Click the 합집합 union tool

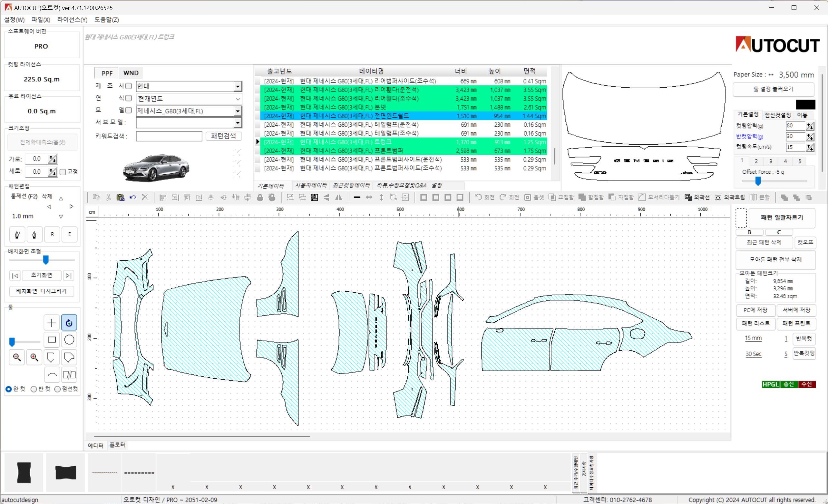tap(591, 197)
